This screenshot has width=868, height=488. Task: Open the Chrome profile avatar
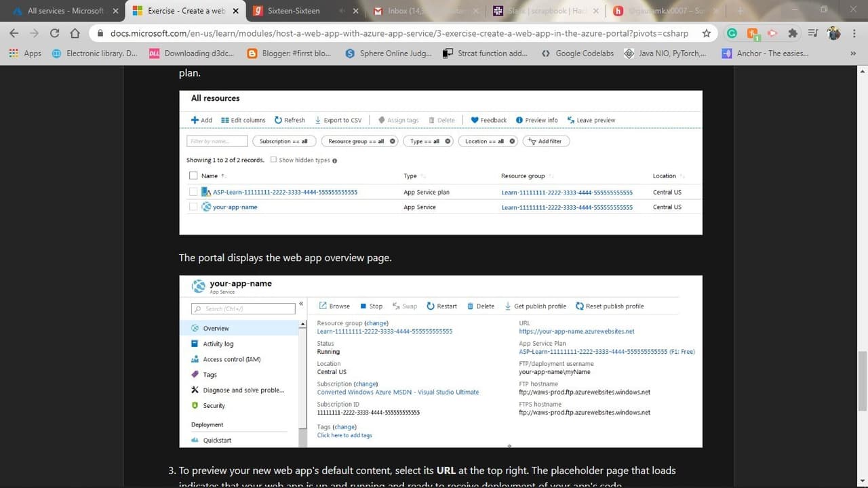[x=833, y=33]
